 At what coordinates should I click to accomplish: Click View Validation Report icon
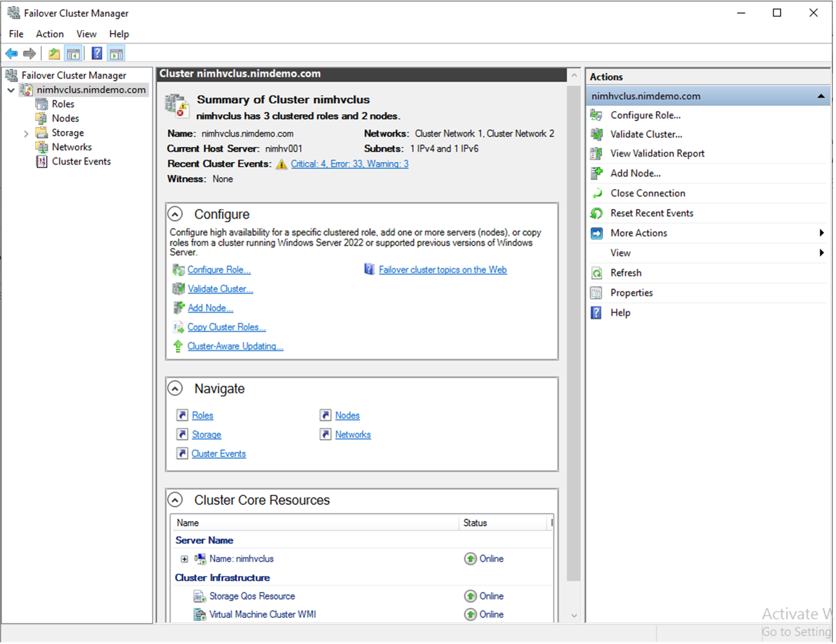[597, 153]
